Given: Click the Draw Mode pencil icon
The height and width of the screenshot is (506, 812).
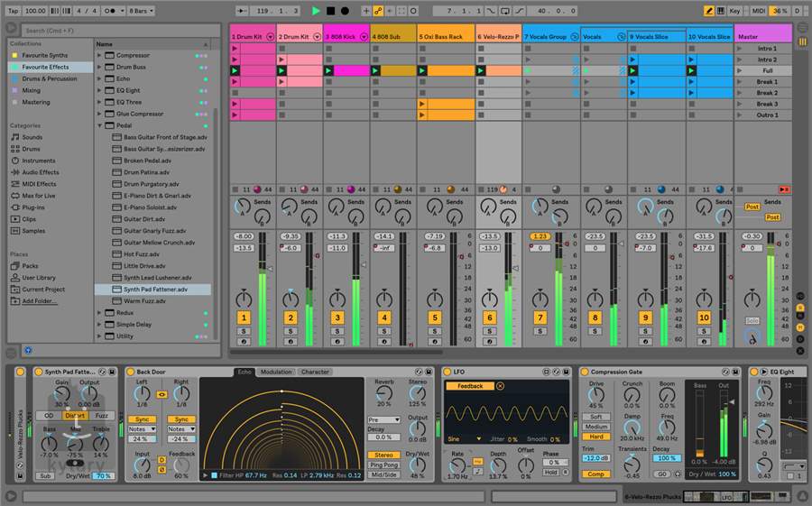Looking at the screenshot, I should [709, 11].
